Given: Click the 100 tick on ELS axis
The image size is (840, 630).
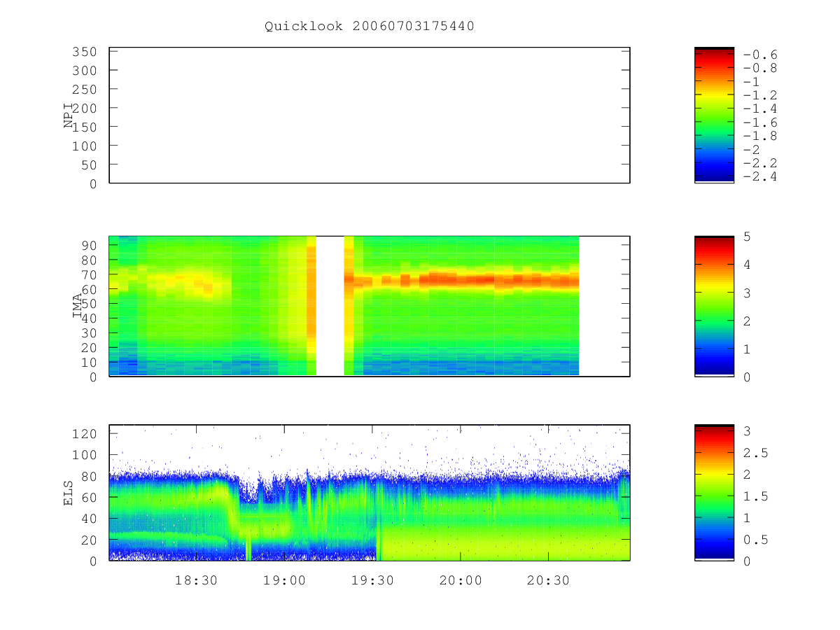Looking at the screenshot, I should 84,455.
